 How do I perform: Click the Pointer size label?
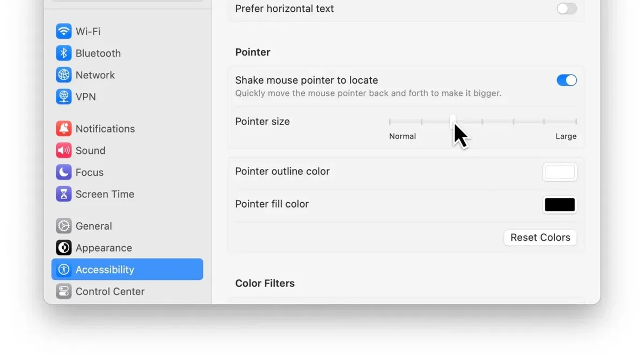(262, 122)
